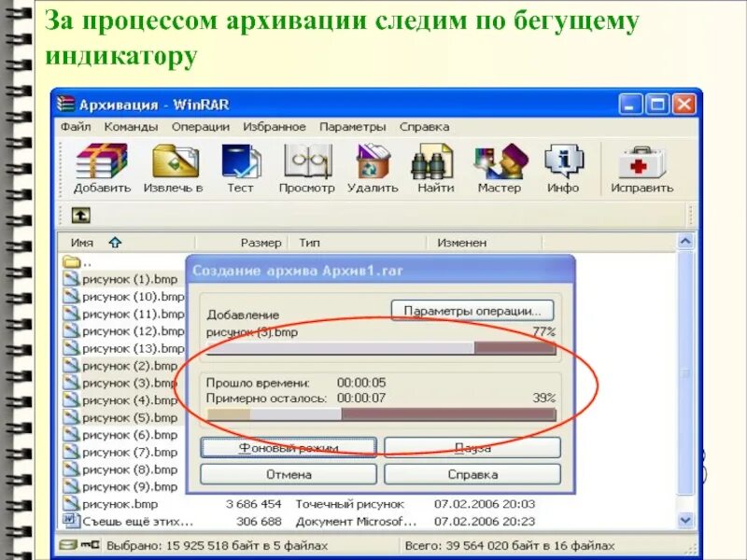Select file рисунок (7).bmp

pos(130,452)
